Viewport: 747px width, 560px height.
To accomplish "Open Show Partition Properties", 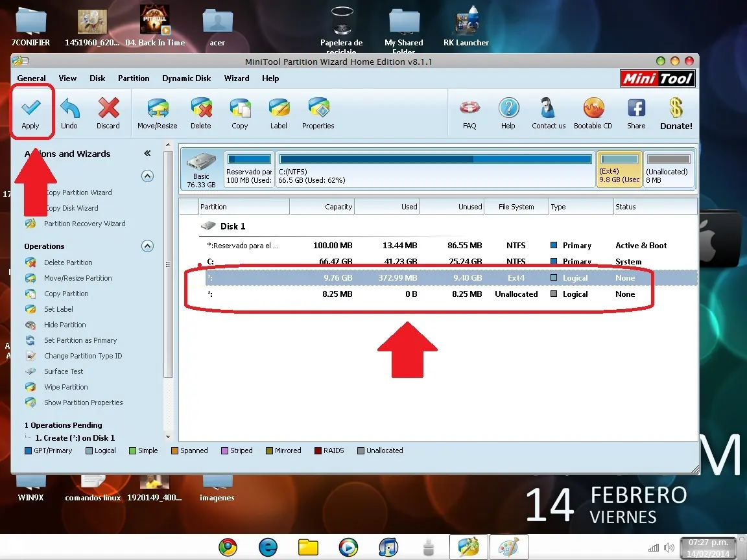I will 84,402.
